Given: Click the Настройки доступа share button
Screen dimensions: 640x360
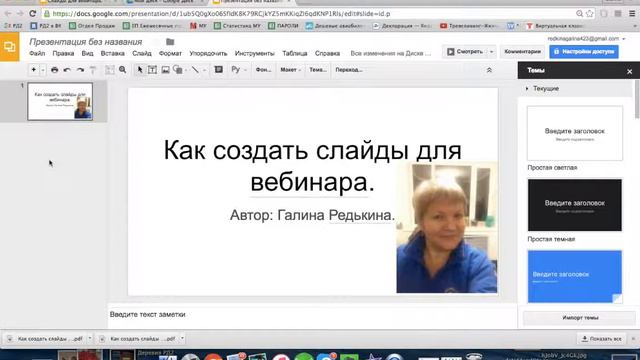Looking at the screenshot, I should [x=584, y=52].
